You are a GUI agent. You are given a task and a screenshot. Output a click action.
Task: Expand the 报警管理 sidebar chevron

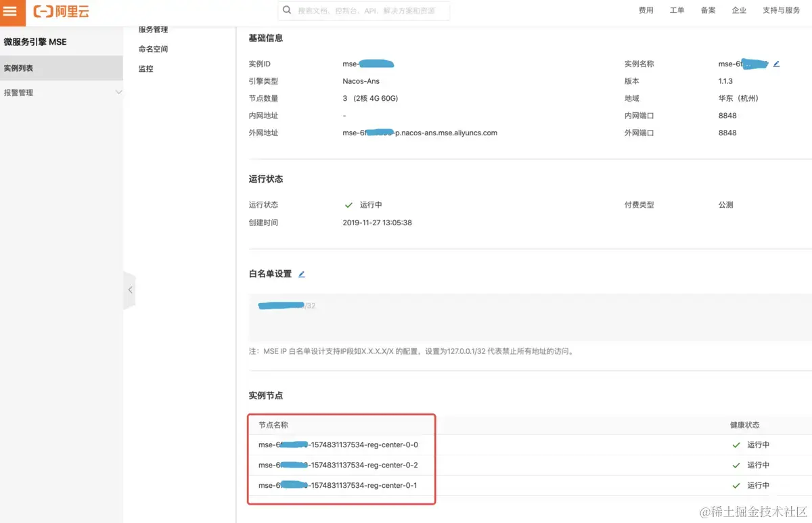point(118,93)
